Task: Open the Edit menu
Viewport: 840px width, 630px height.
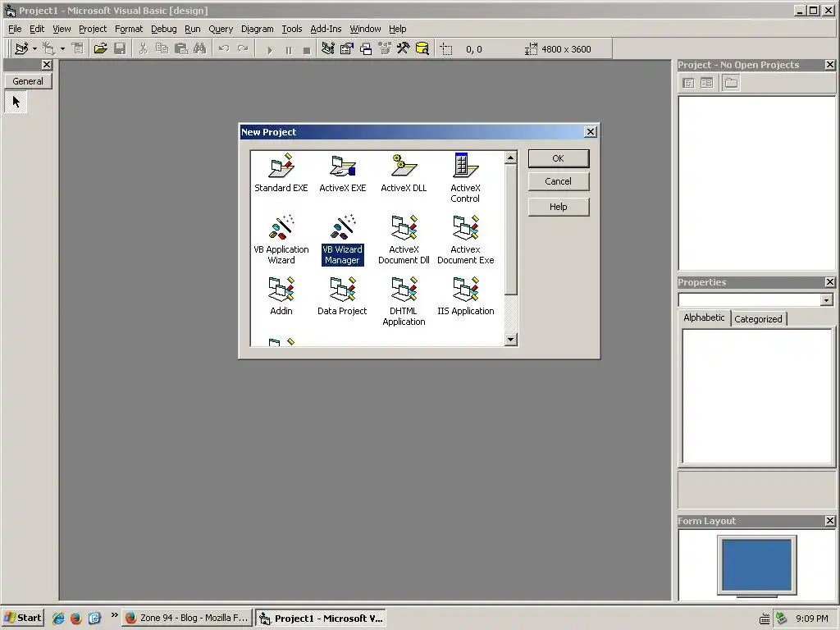Action: [x=37, y=29]
